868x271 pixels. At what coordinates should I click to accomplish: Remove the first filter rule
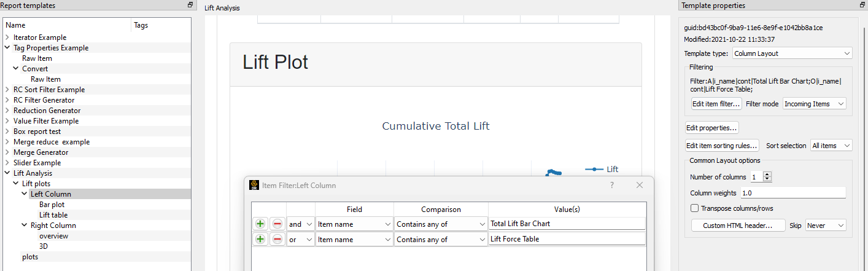click(277, 224)
